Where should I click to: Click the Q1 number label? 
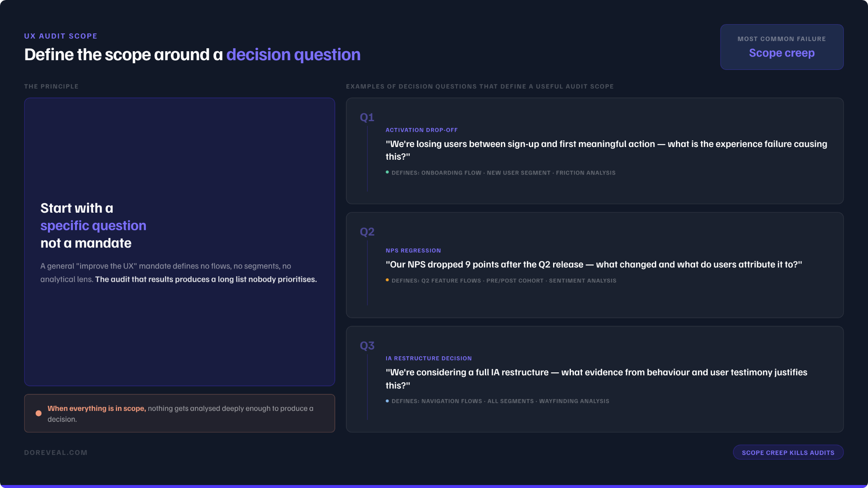[367, 117]
